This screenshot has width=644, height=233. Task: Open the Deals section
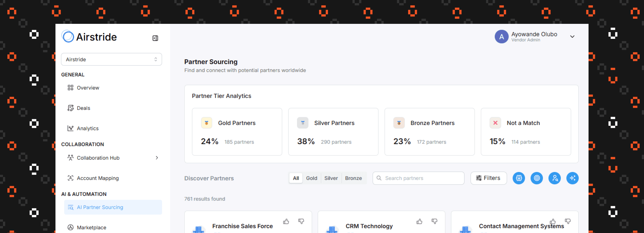[83, 108]
